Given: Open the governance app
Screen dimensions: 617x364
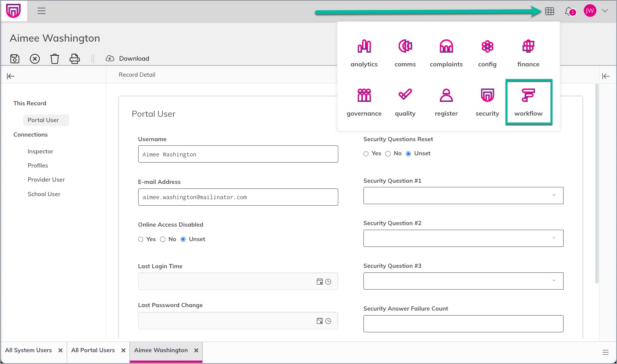Looking at the screenshot, I should point(364,102).
